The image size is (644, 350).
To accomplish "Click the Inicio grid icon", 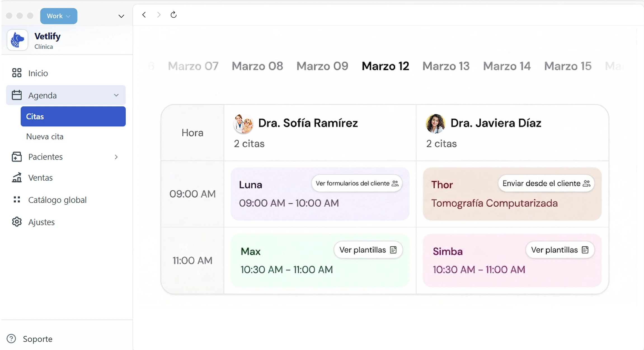I will pos(17,73).
